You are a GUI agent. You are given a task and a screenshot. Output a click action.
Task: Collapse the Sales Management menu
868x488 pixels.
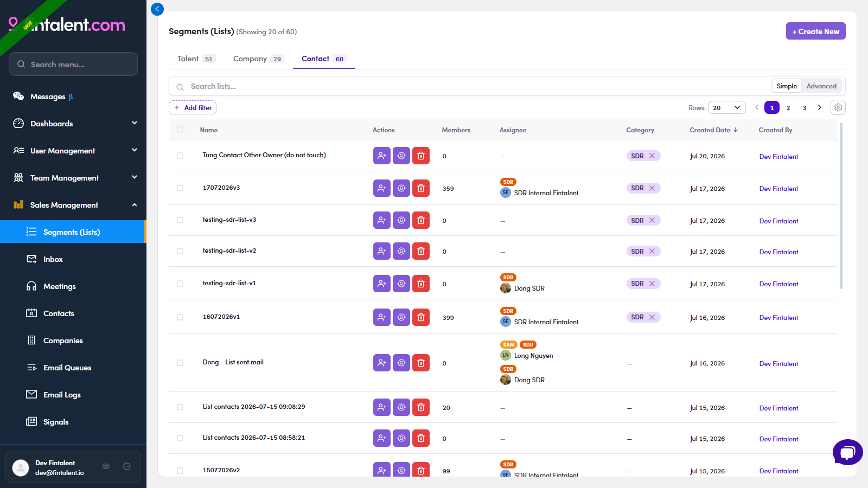pyautogui.click(x=73, y=205)
